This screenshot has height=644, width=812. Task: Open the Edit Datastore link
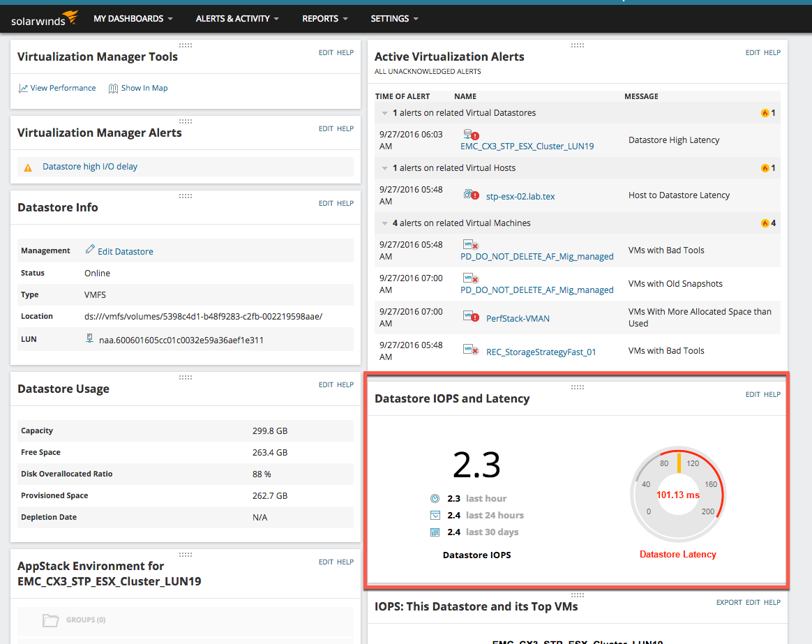click(126, 251)
